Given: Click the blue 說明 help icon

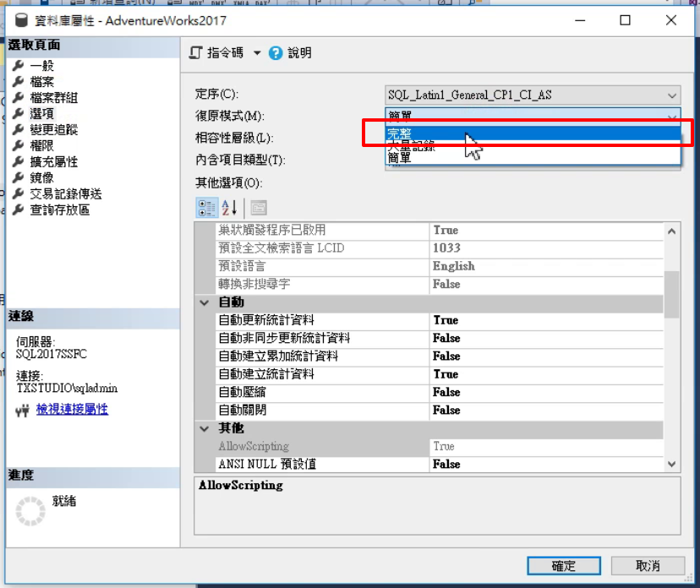Looking at the screenshot, I should pyautogui.click(x=276, y=53).
